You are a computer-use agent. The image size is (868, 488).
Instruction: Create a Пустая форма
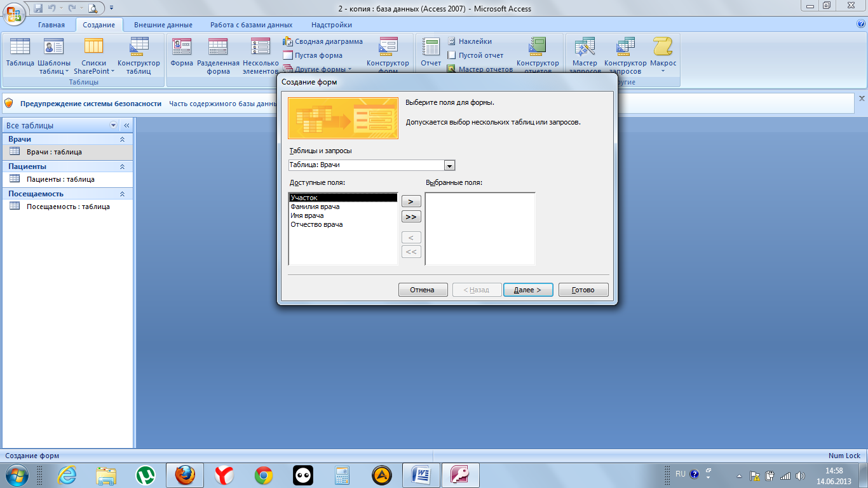[x=313, y=55]
